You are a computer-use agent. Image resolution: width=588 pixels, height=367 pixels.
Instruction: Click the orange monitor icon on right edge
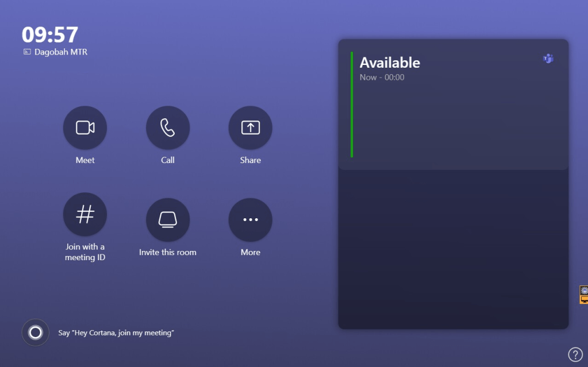pos(584,299)
